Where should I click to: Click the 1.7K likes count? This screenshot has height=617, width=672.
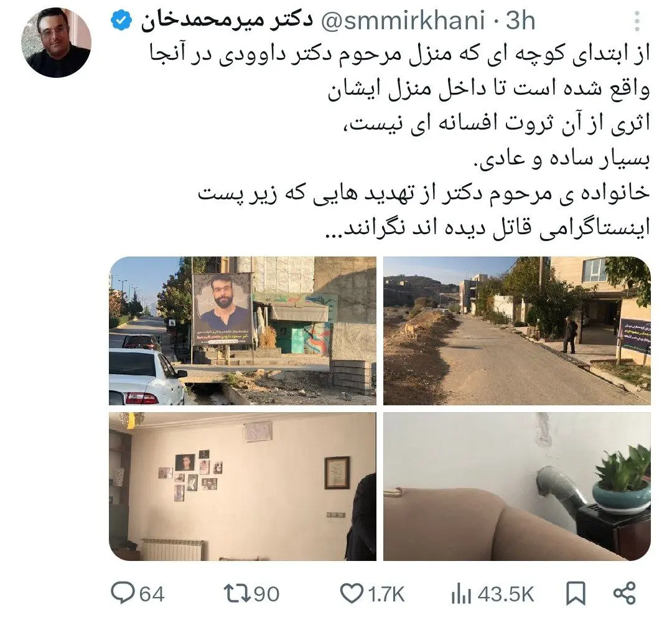coord(386,595)
